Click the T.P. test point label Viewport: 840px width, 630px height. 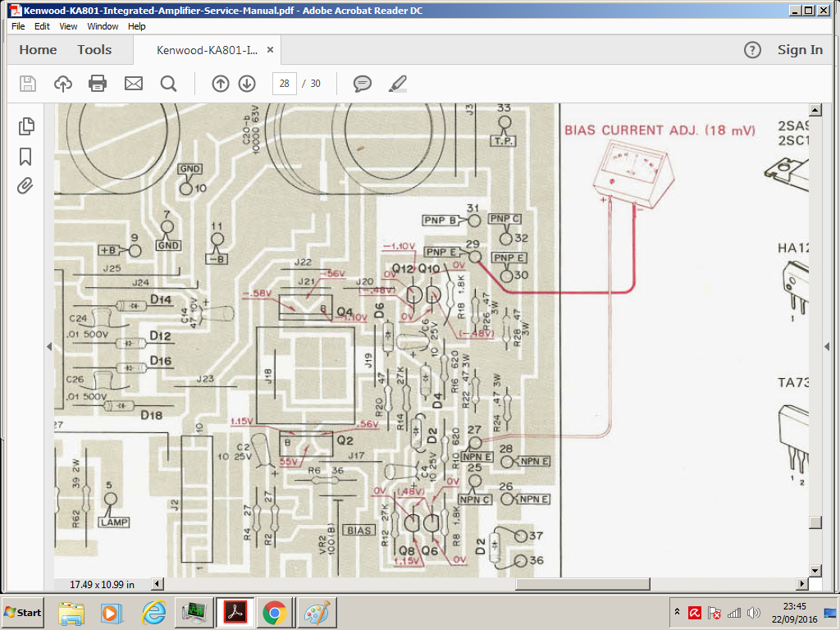click(x=503, y=141)
